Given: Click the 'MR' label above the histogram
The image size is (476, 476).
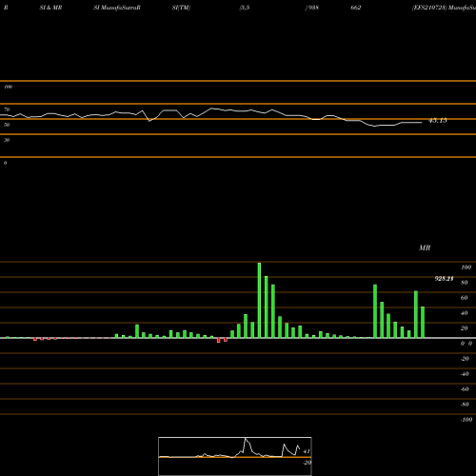Looking at the screenshot, I should click(425, 248).
